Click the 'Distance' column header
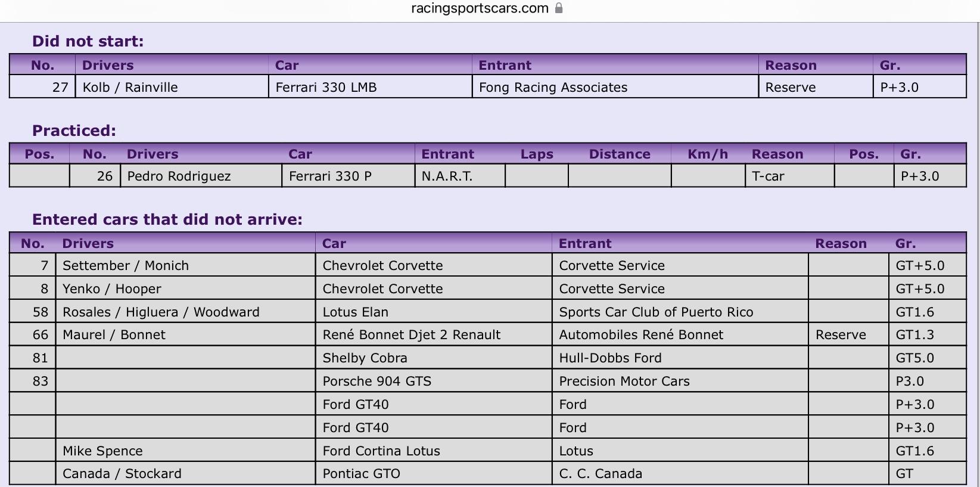The height and width of the screenshot is (487, 980). tap(620, 154)
